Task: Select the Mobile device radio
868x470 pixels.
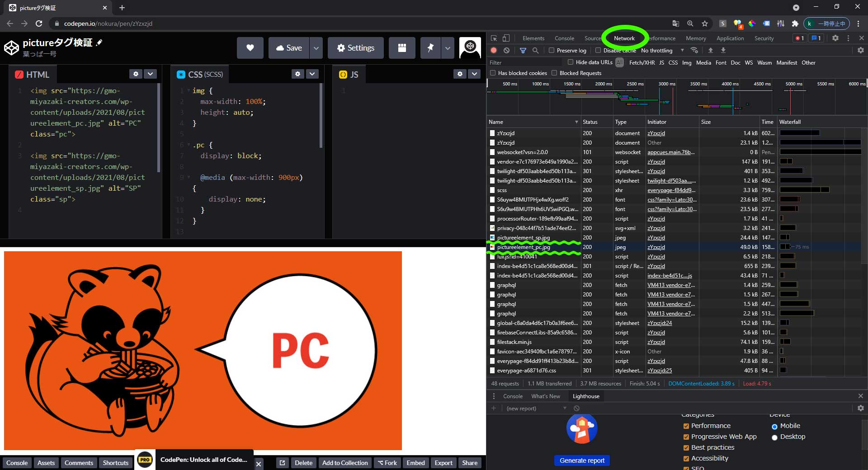Action: point(774,427)
